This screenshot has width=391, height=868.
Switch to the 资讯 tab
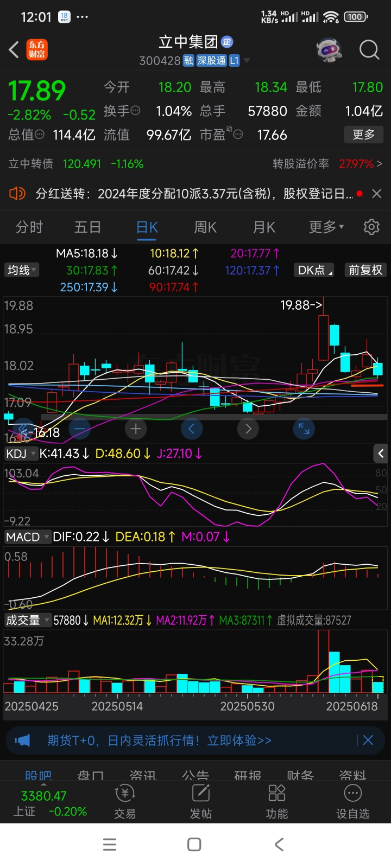tap(143, 775)
